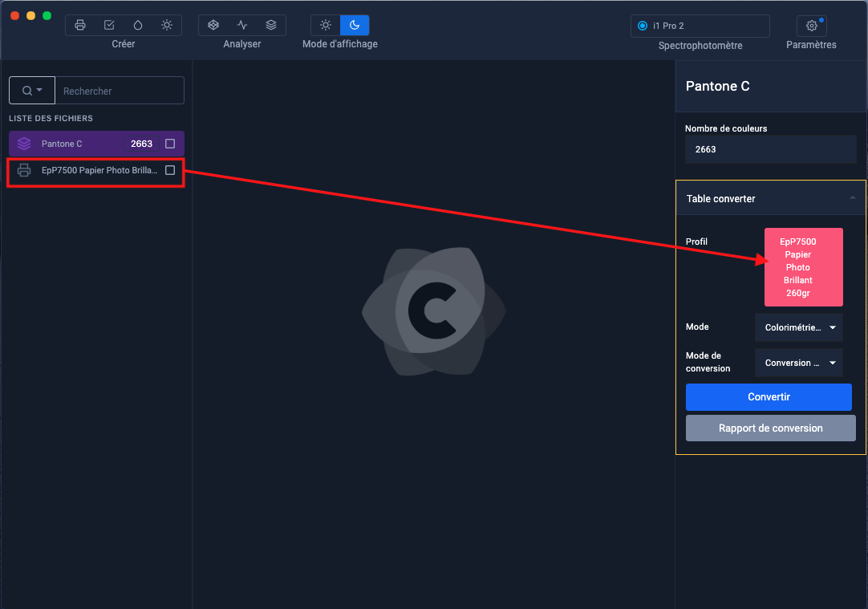Click the Table converter header label
This screenshot has height=609, width=868.
(720, 199)
